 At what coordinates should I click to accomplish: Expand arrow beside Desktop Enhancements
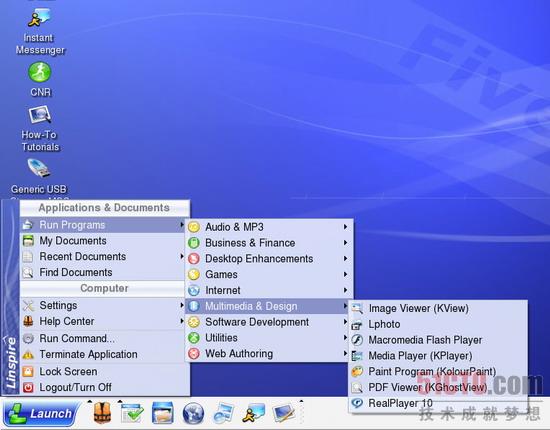pos(346,258)
